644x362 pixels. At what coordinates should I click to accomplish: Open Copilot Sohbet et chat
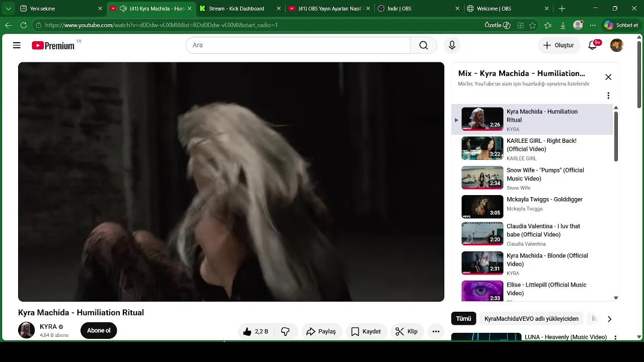(621, 25)
